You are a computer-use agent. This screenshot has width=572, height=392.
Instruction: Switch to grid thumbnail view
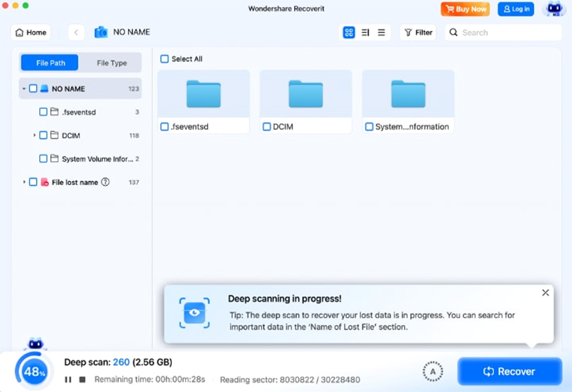point(349,32)
